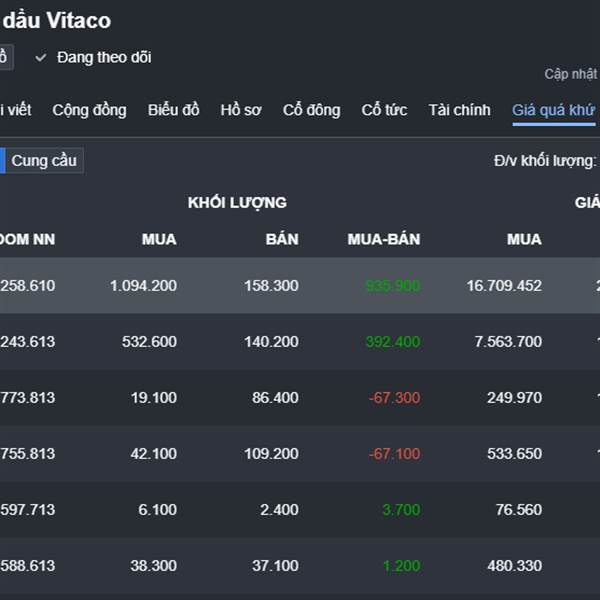The image size is (600, 600).
Task: Open the Cộng đồng tab
Action: click(x=90, y=110)
